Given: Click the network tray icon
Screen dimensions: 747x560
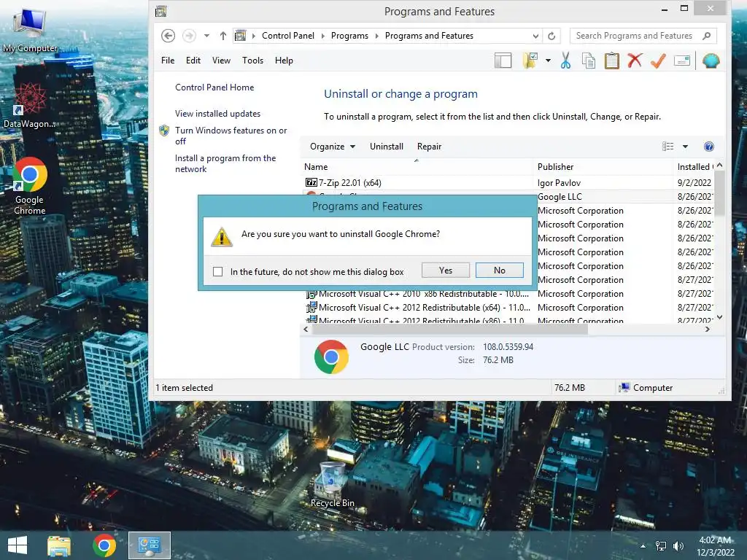Looking at the screenshot, I should [x=661, y=546].
